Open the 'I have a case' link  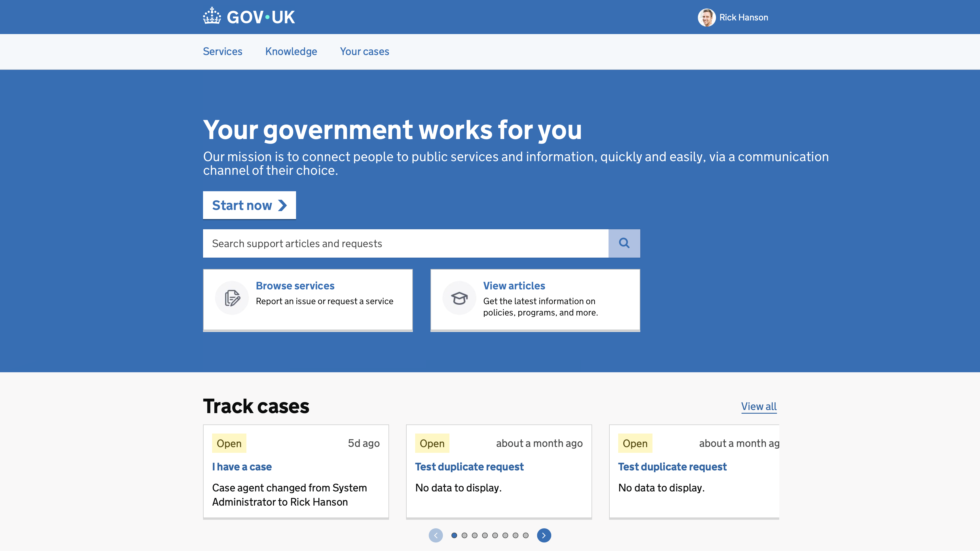click(242, 466)
